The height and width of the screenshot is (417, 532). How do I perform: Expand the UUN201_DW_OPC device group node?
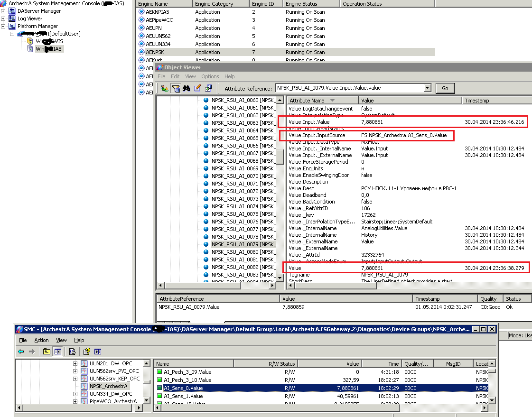pyautogui.click(x=75, y=363)
